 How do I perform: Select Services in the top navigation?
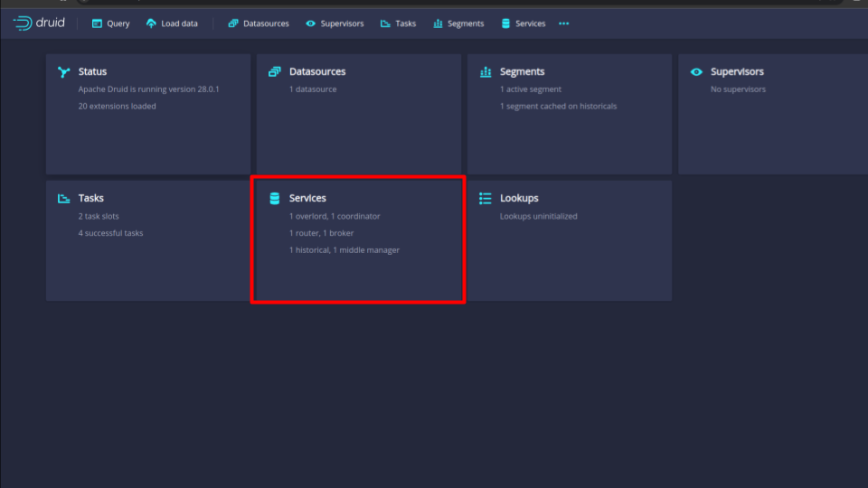tap(524, 23)
